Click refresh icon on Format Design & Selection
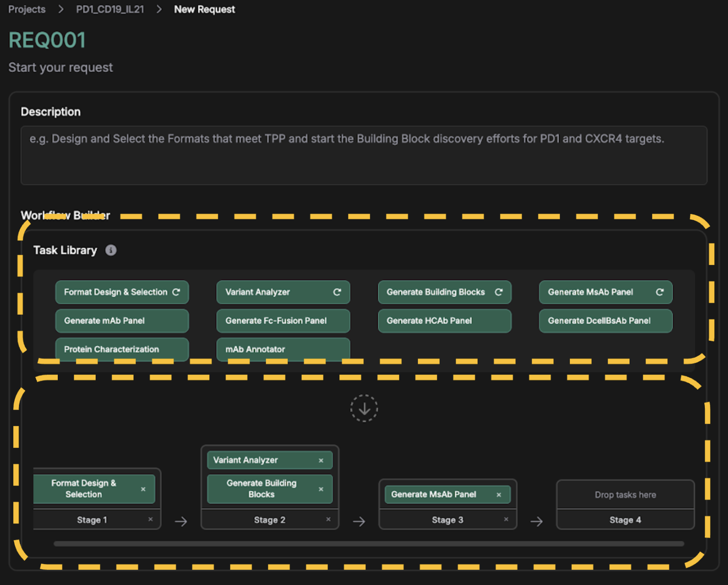This screenshot has width=728, height=585. tap(176, 292)
